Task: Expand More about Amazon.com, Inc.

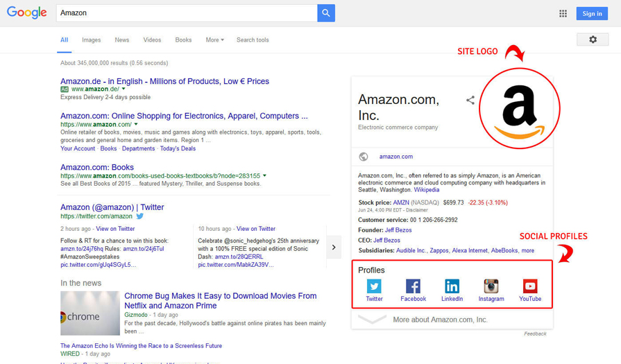Action: [440, 320]
